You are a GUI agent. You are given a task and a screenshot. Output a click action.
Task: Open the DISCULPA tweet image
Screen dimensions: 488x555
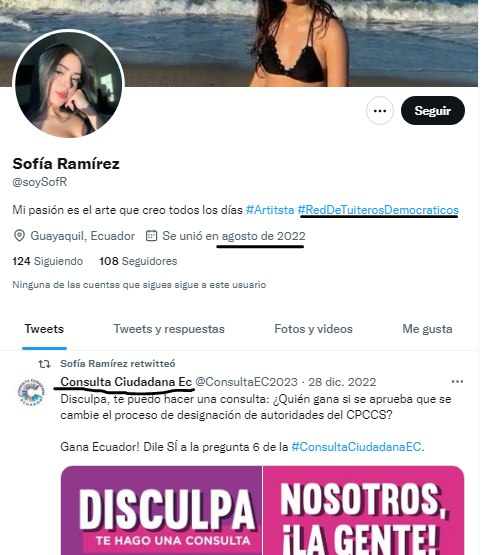click(262, 510)
